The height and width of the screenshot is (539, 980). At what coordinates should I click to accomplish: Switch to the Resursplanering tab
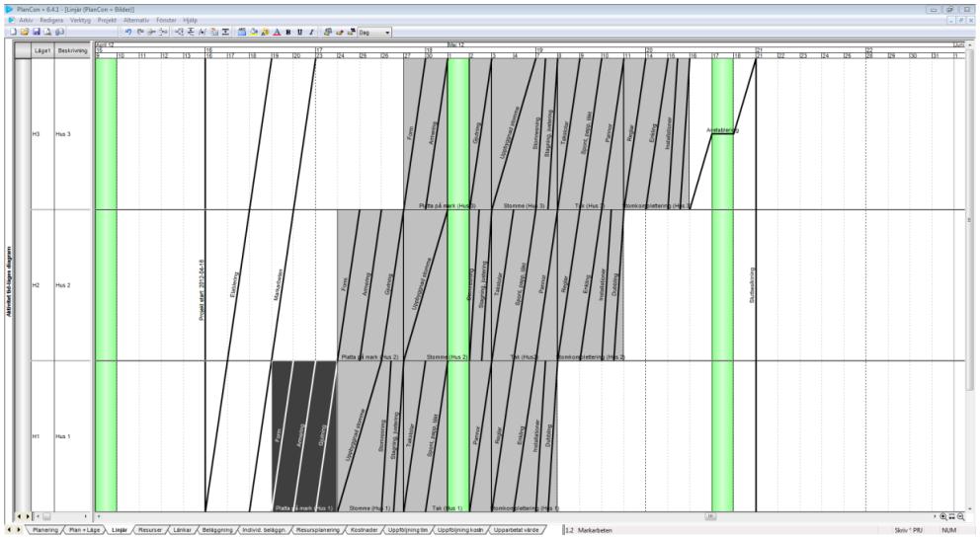pyautogui.click(x=318, y=530)
